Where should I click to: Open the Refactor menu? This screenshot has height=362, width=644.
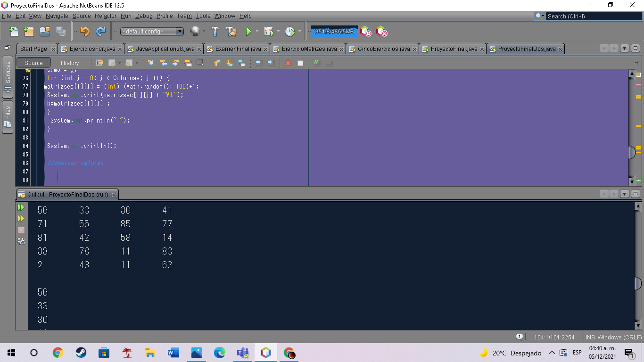click(106, 16)
